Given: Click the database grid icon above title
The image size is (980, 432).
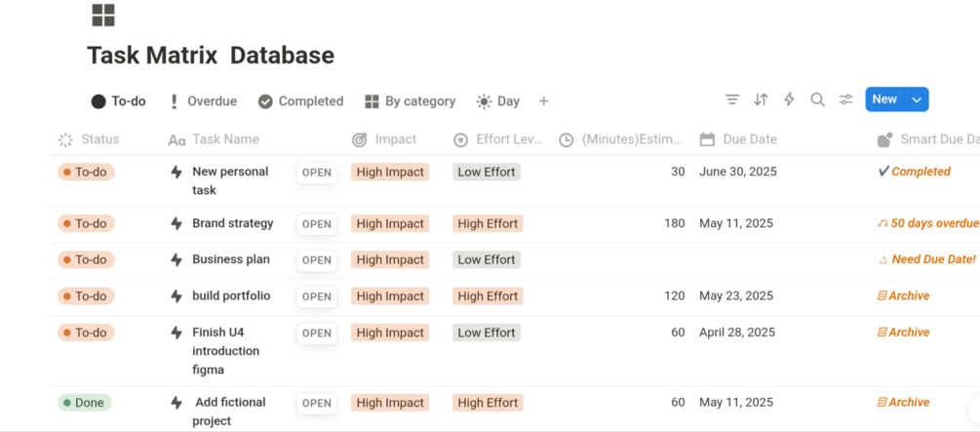Looking at the screenshot, I should tap(103, 15).
